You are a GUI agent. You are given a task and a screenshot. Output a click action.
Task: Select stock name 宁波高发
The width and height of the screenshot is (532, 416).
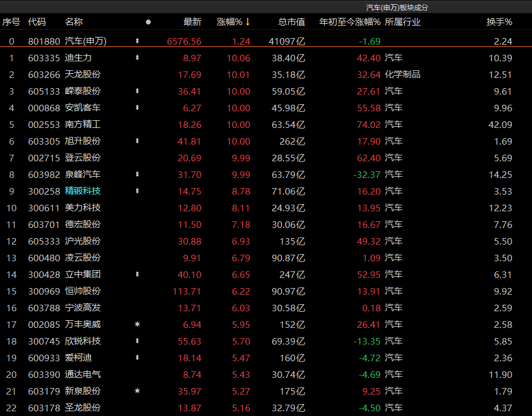pos(83,308)
